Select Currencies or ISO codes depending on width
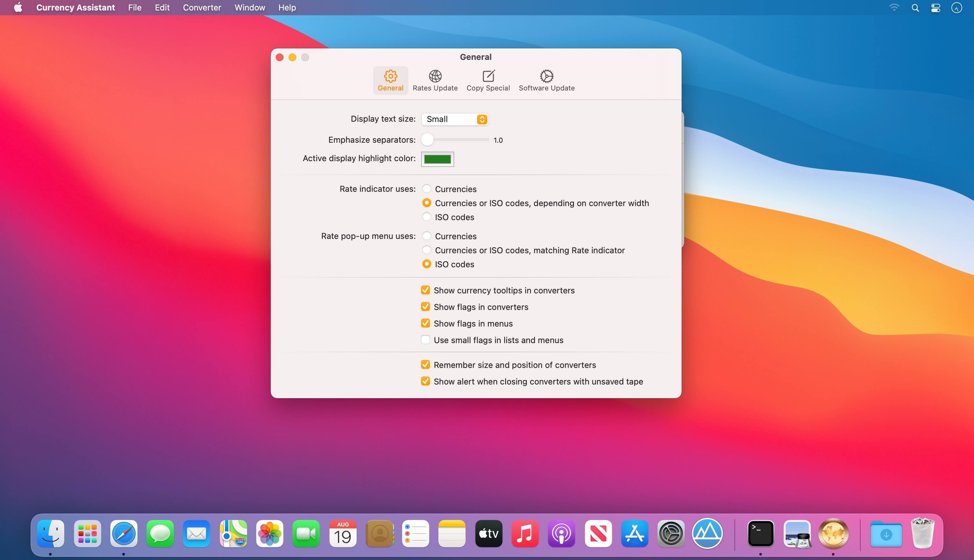Screen dimensions: 974x560 [426, 203]
